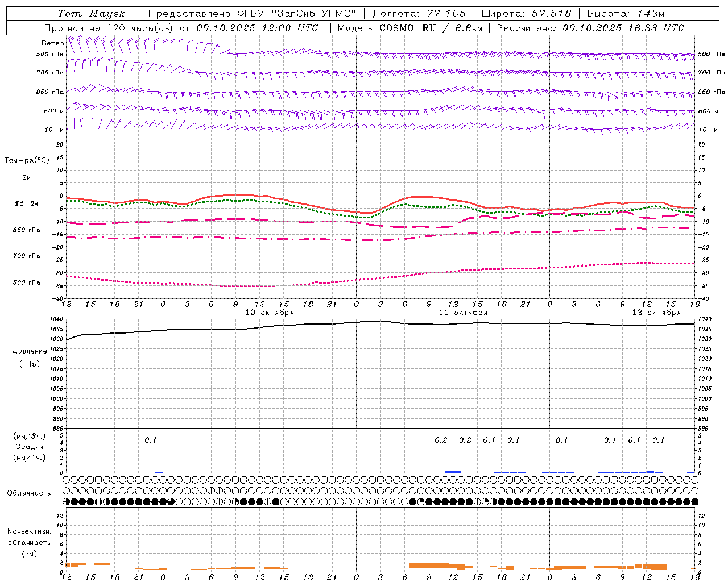This screenshot has height=582, width=728.
Task: Click the Осадки panel label
Action: coord(30,447)
